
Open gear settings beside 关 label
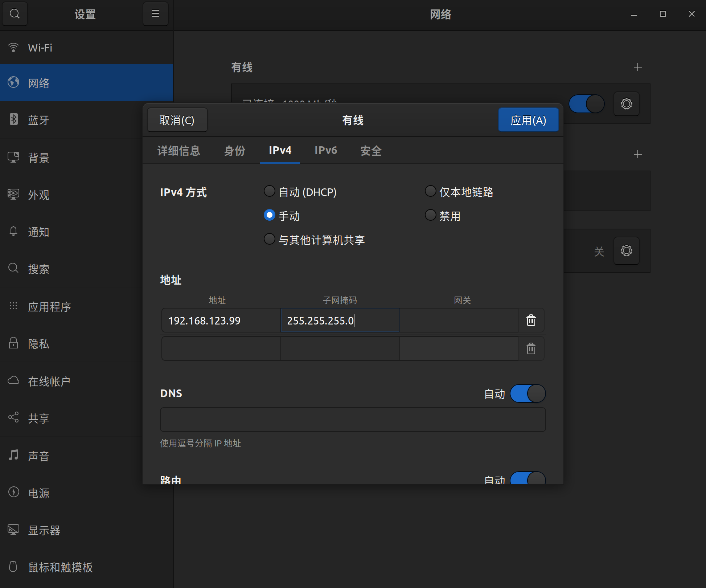626,250
